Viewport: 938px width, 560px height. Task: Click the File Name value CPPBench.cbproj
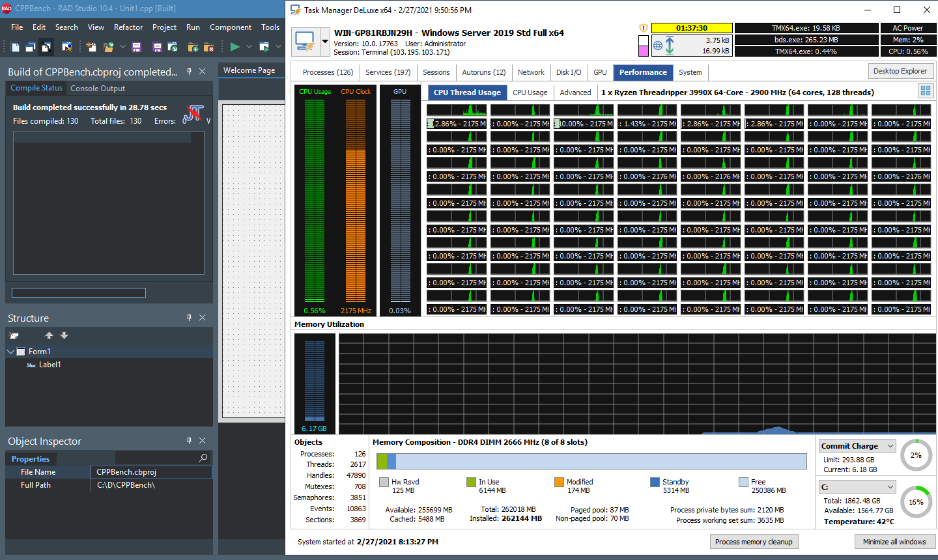pyautogui.click(x=151, y=472)
